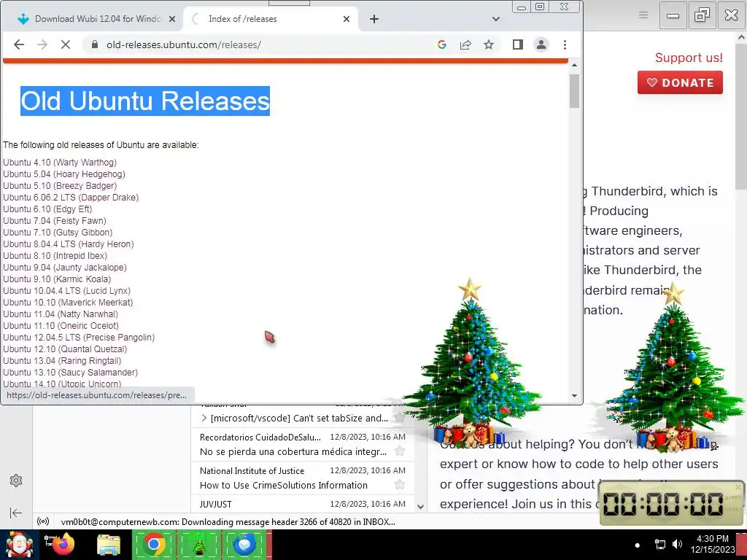This screenshot has height=560, width=747.
Task: Open Ubuntu 11.04 (Natty Narwhal) link
Action: coord(61,314)
